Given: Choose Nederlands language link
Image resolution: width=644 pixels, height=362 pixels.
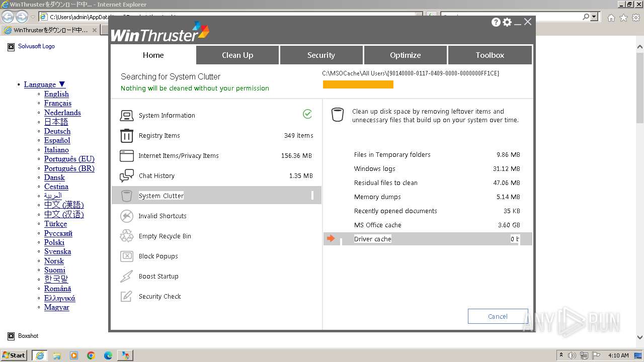Looking at the screenshot, I should [x=62, y=113].
